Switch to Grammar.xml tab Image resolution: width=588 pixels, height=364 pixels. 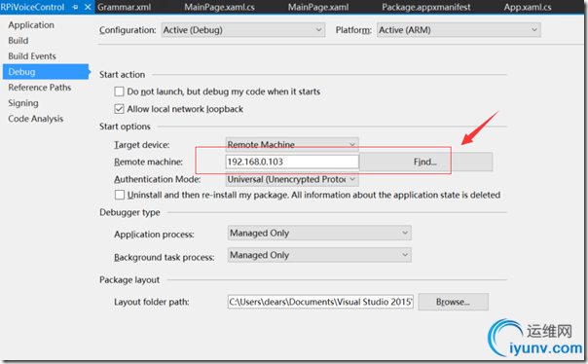pyautogui.click(x=125, y=7)
